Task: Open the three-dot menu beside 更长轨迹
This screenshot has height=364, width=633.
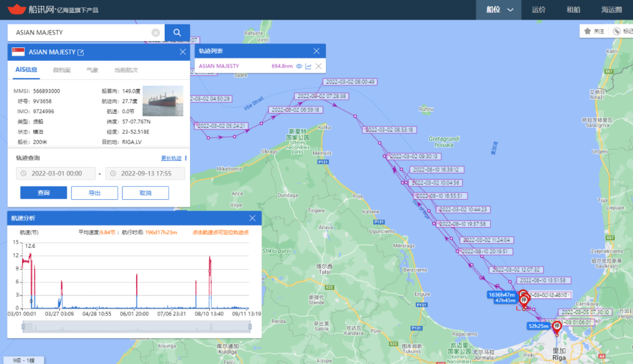Action: coord(186,158)
